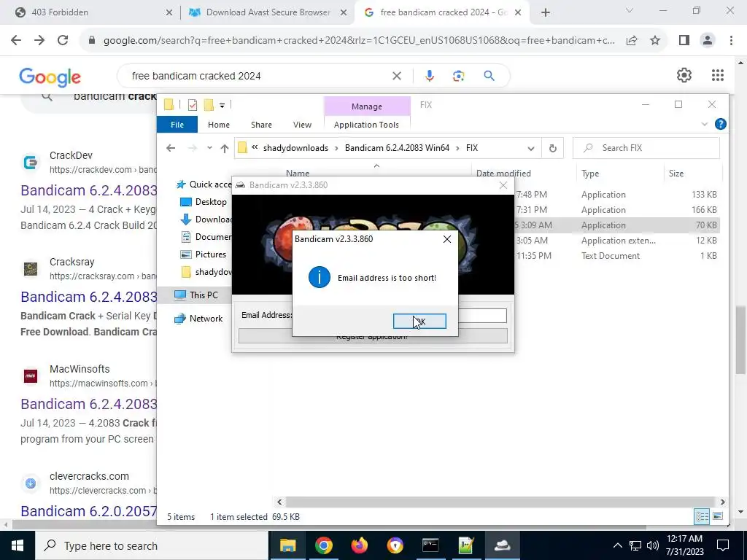The image size is (747, 560).
Task: Open Firefox from the taskbar
Action: [x=359, y=545]
